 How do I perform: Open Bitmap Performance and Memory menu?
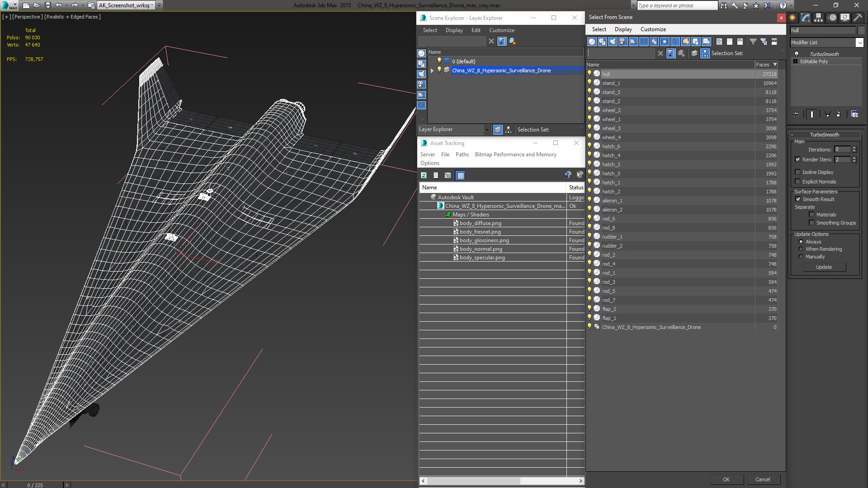coord(515,155)
